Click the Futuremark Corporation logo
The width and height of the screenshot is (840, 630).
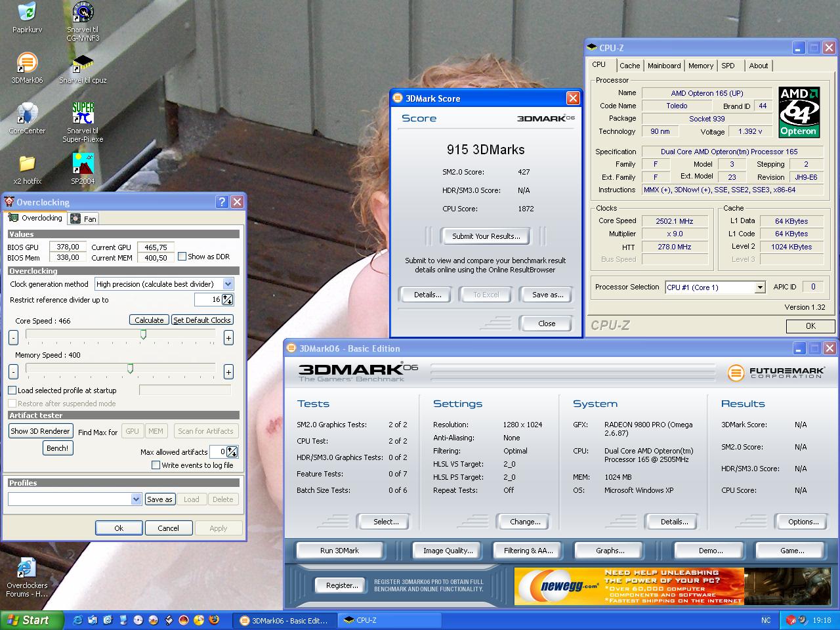(776, 372)
